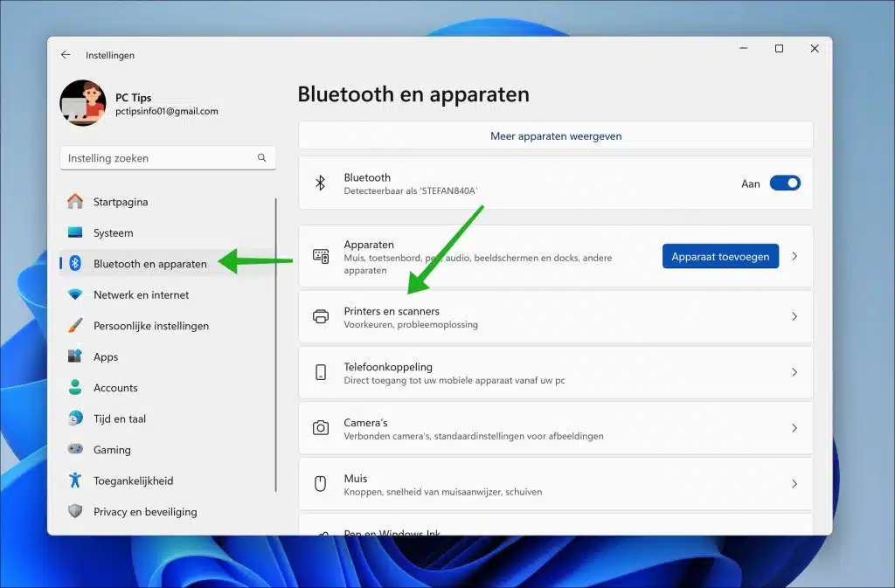
Task: Open the Camera's settings via the camera icon
Action: pyautogui.click(x=322, y=427)
